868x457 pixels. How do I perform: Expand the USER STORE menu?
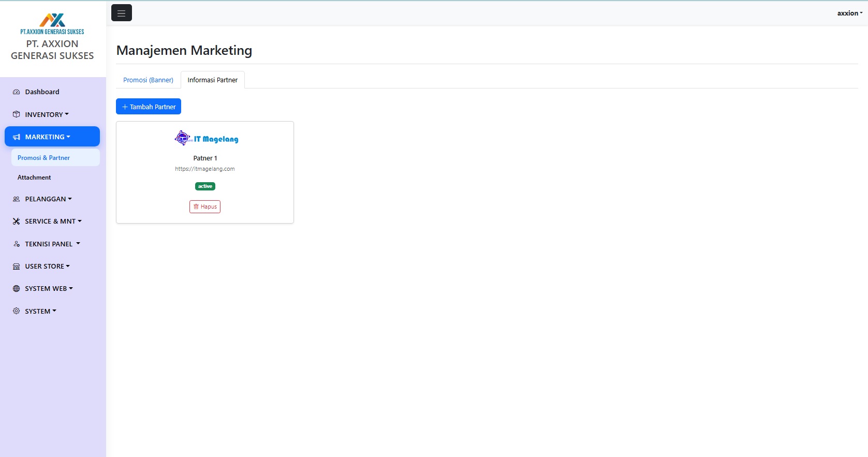click(52, 266)
